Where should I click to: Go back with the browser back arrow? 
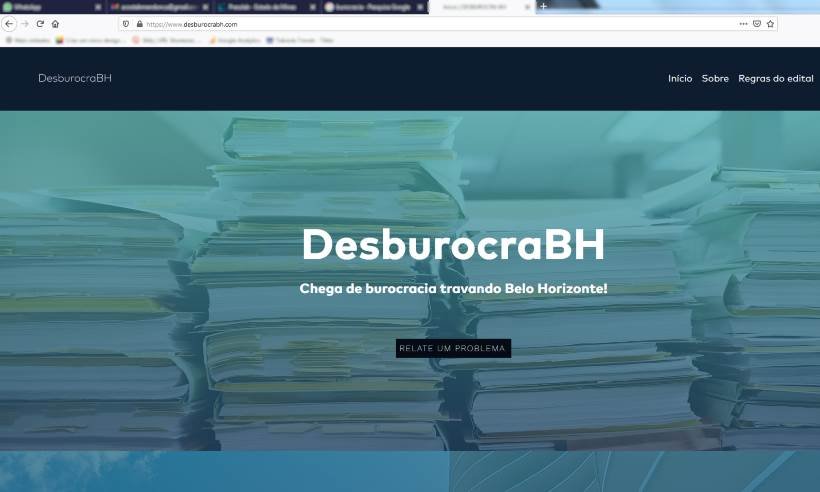pos(9,24)
